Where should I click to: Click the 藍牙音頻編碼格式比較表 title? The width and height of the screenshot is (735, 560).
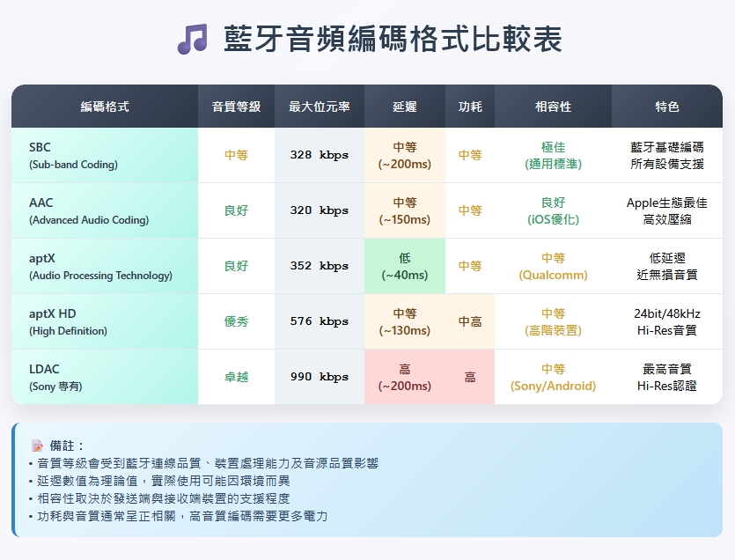point(393,39)
